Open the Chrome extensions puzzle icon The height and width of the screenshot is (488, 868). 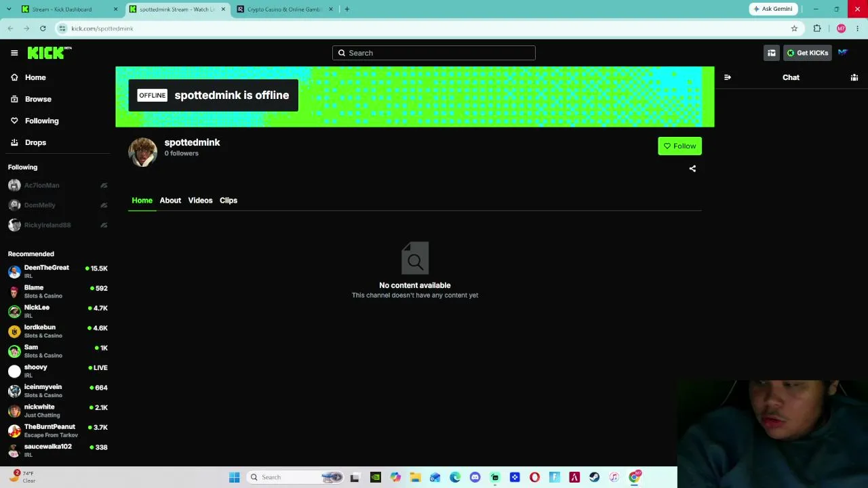[817, 28]
